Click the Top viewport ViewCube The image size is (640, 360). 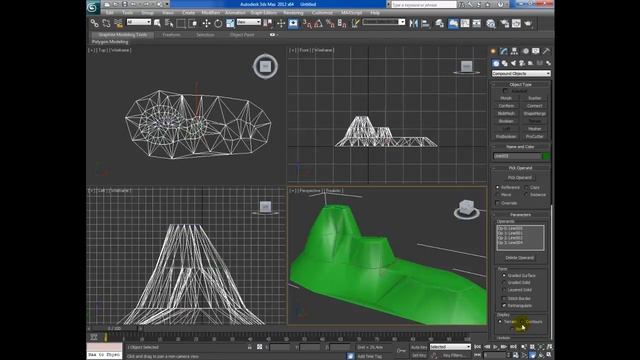(265, 66)
